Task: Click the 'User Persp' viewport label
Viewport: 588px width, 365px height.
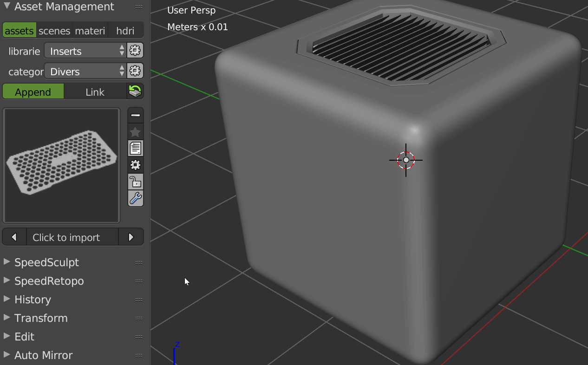Action: click(x=191, y=10)
